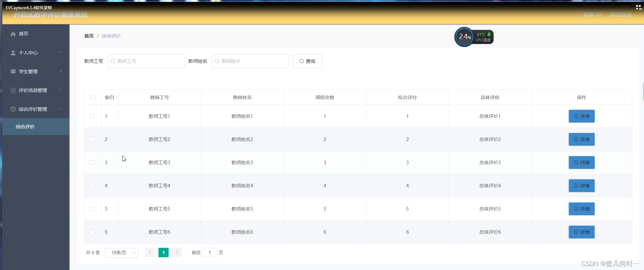This screenshot has width=644, height=270.
Task: Click the 学生管理 sidebar icon
Action: (13, 72)
